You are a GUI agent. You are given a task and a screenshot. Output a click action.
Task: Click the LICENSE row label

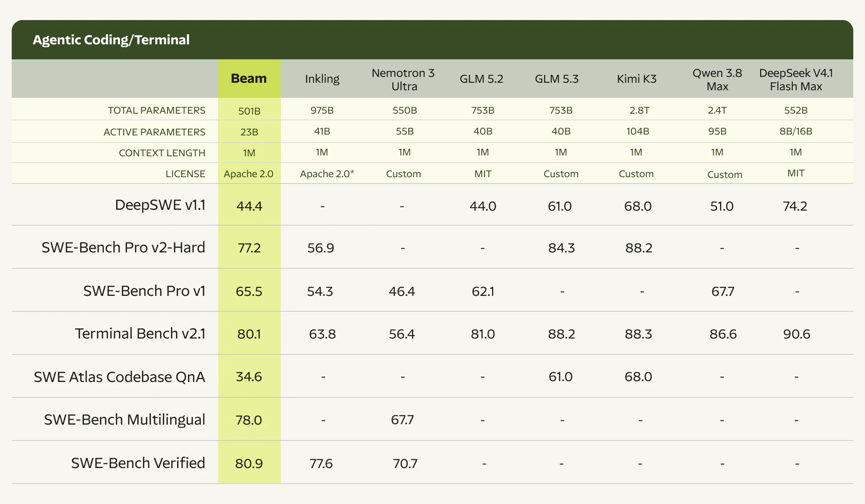[x=186, y=174]
